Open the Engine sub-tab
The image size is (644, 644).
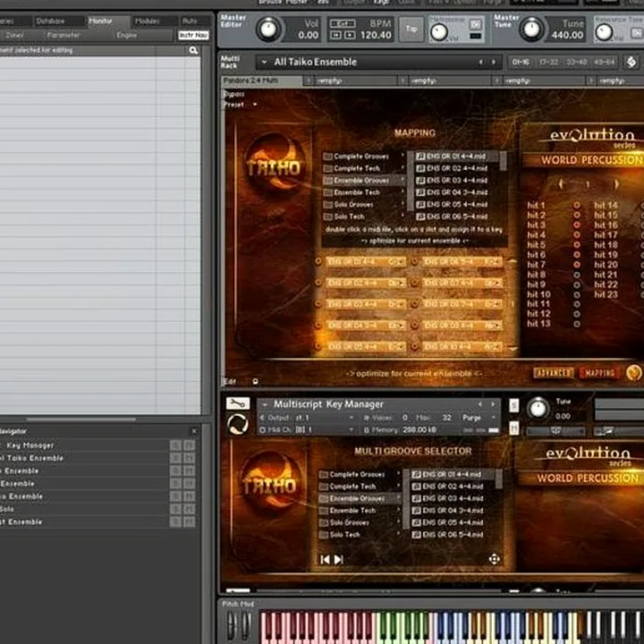[126, 35]
